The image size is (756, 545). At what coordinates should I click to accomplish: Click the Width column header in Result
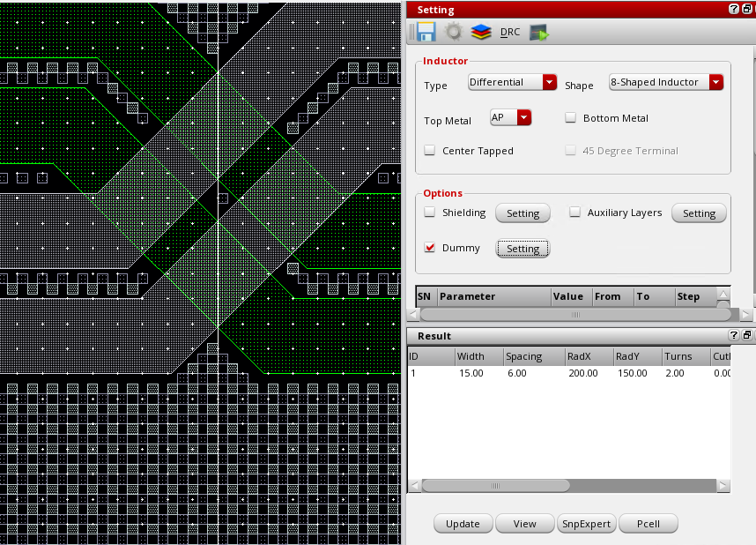click(478, 356)
